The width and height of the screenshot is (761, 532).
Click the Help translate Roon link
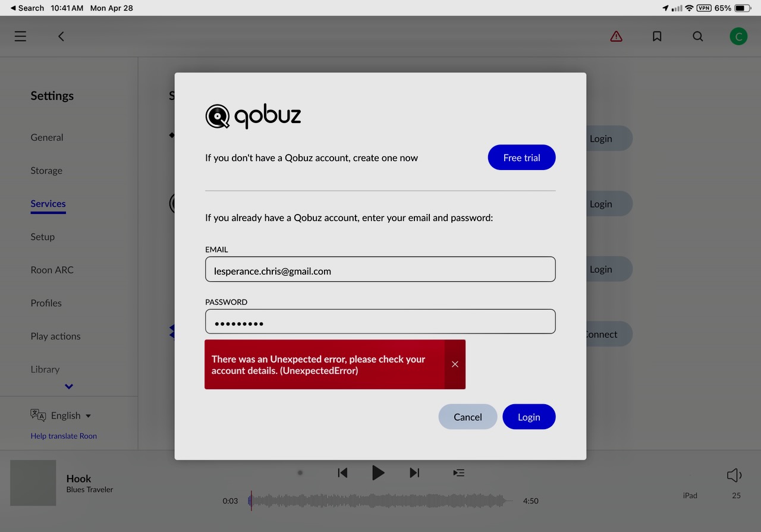click(x=64, y=436)
